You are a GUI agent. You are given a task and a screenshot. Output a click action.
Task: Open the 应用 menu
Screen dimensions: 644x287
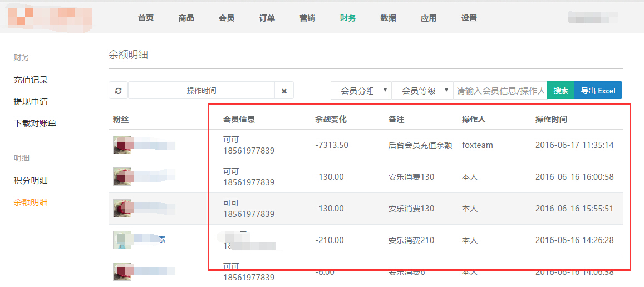429,18
